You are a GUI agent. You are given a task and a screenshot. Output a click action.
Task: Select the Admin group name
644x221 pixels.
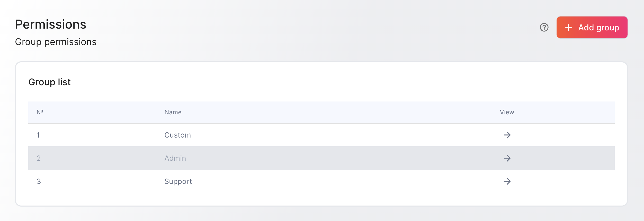coord(175,158)
